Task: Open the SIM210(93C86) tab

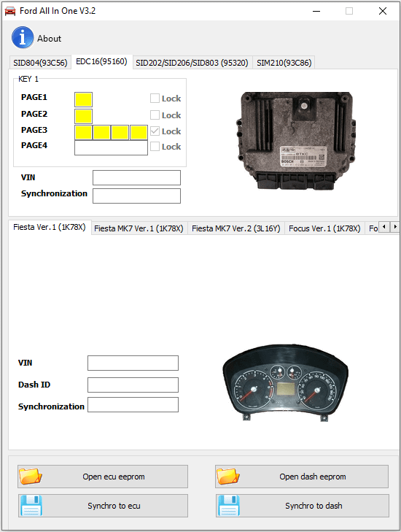Action: pos(284,63)
